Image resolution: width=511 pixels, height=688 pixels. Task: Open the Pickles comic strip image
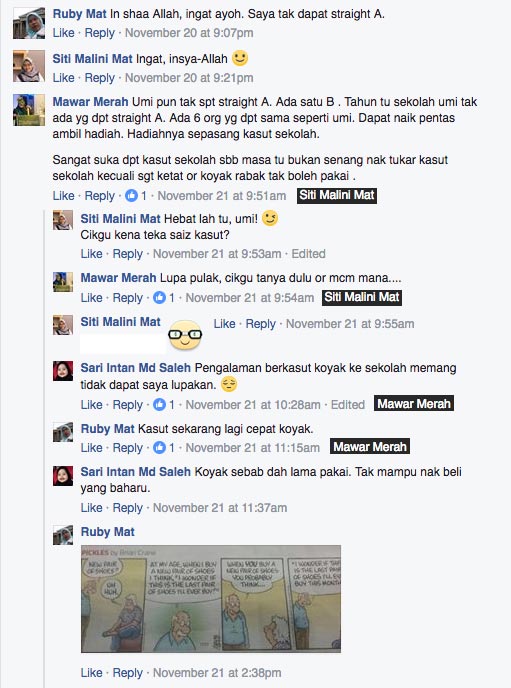211,598
